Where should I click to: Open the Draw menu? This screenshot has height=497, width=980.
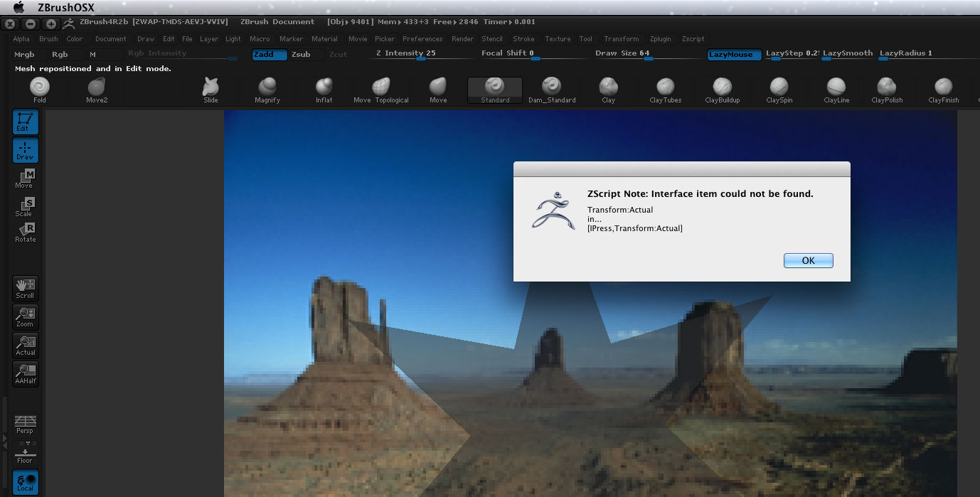click(146, 39)
